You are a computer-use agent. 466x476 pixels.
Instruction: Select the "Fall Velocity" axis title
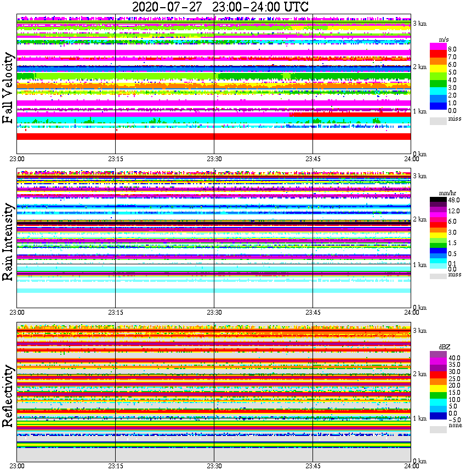(x=8, y=88)
